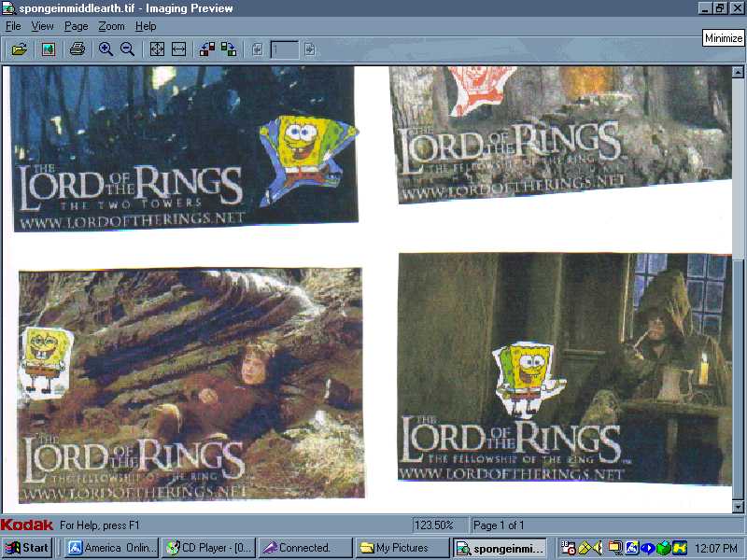Screen dimensions: 747x560
Task: Select the Best Fit toolbar icon
Action: pos(157,49)
